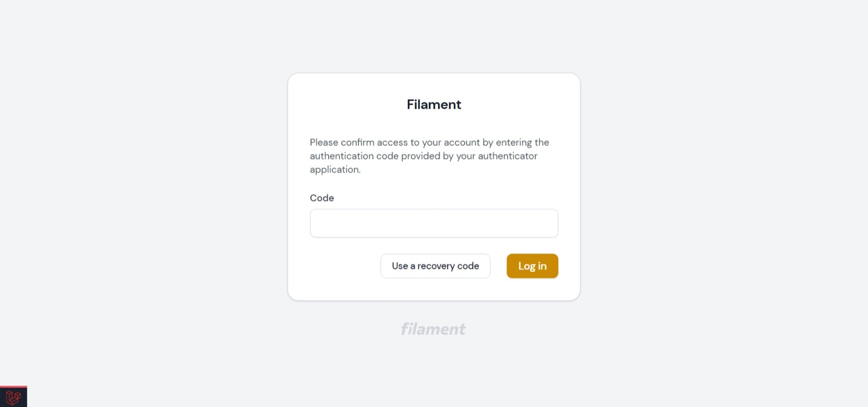Click the authentication instructions paragraph
The height and width of the screenshot is (407, 868).
click(429, 156)
